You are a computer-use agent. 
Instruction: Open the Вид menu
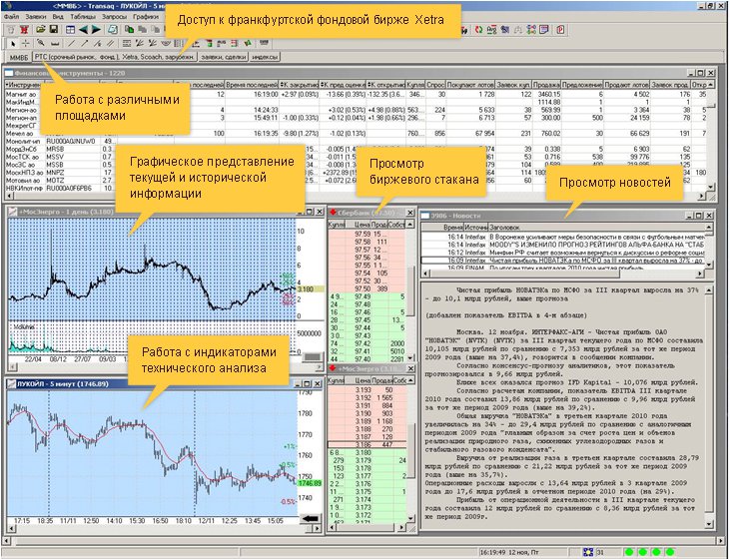pos(58,17)
